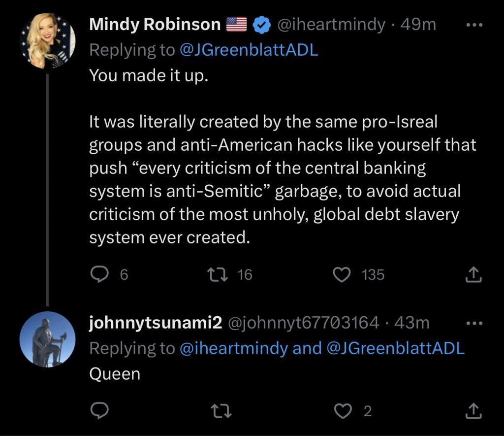Open the 43m timestamp link
This screenshot has width=504, height=436.
(412, 323)
